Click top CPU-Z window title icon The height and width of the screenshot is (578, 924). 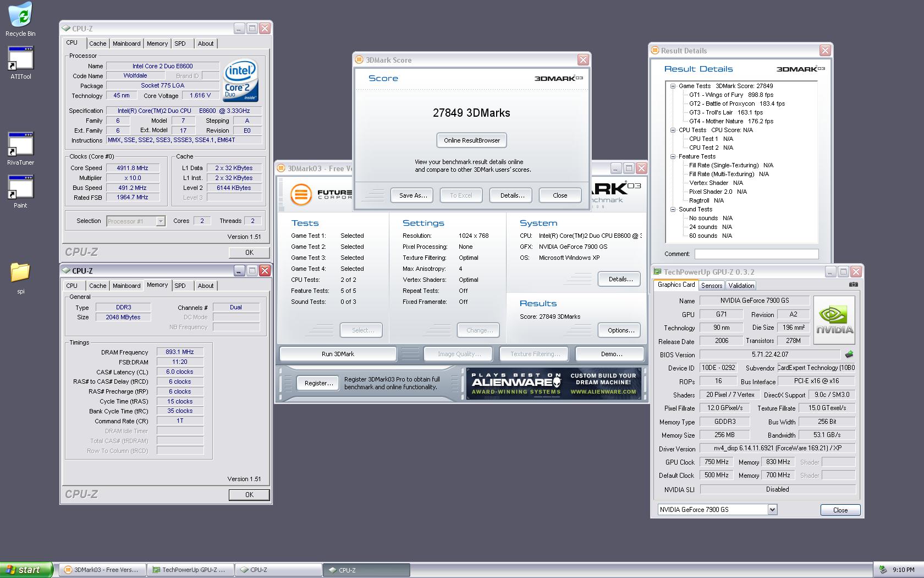click(x=67, y=29)
